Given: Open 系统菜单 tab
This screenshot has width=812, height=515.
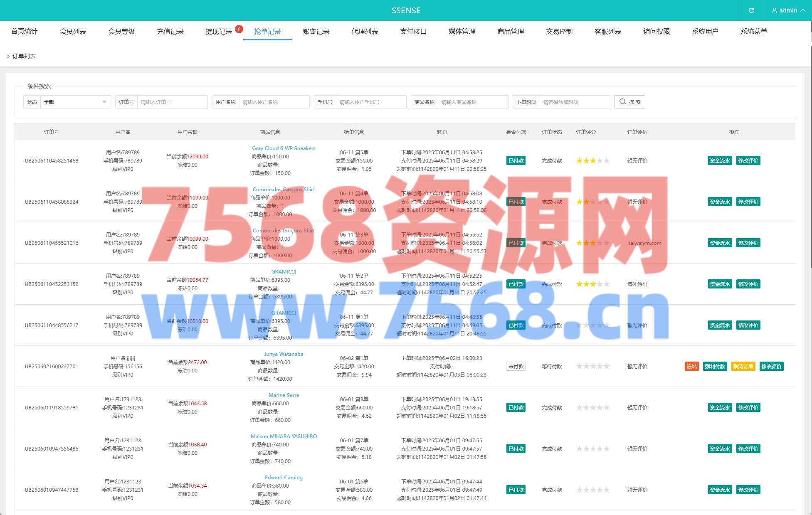Looking at the screenshot, I should (754, 31).
